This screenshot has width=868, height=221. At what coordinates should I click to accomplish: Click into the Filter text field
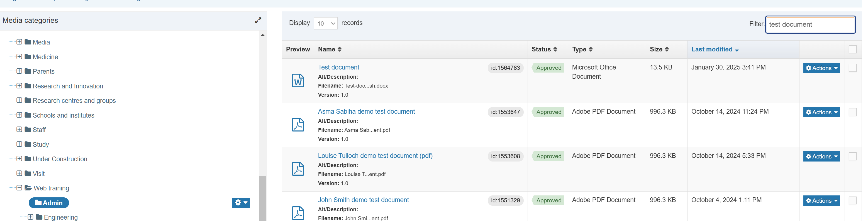[810, 24]
